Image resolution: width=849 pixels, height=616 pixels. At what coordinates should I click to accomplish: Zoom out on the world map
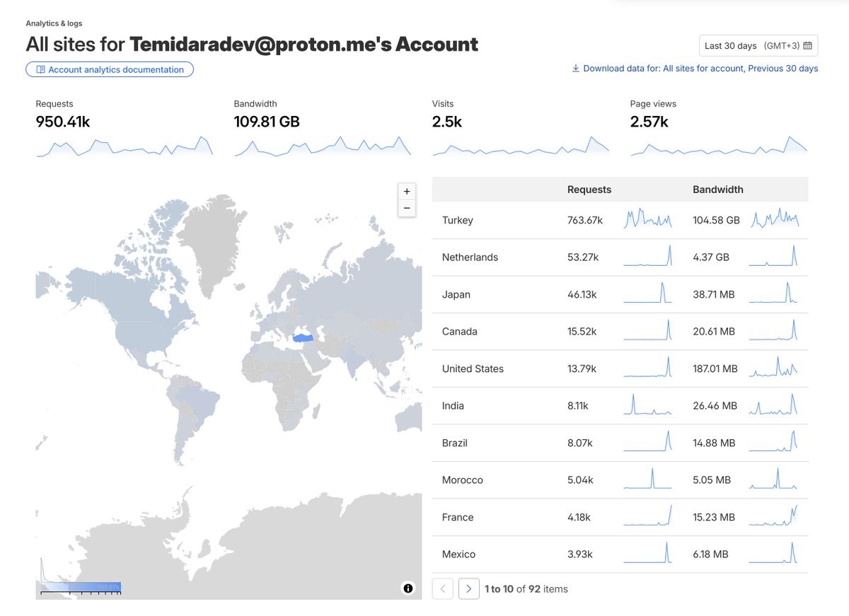pos(407,209)
